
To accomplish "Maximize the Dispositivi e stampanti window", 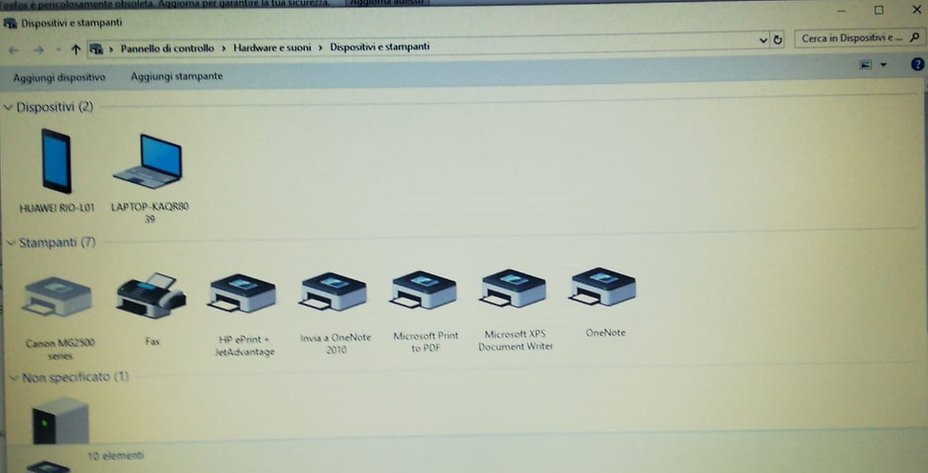I will pos(879,10).
